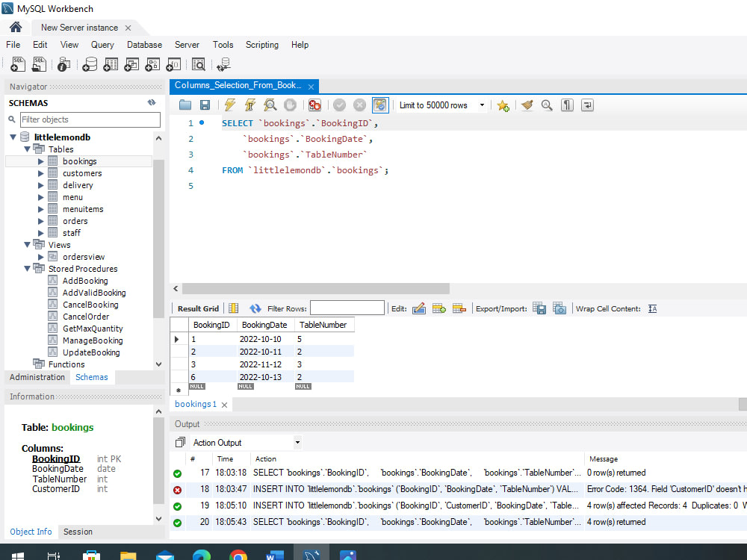Beautify the query with broom icon
Image resolution: width=747 pixels, height=560 pixels.
(525, 105)
